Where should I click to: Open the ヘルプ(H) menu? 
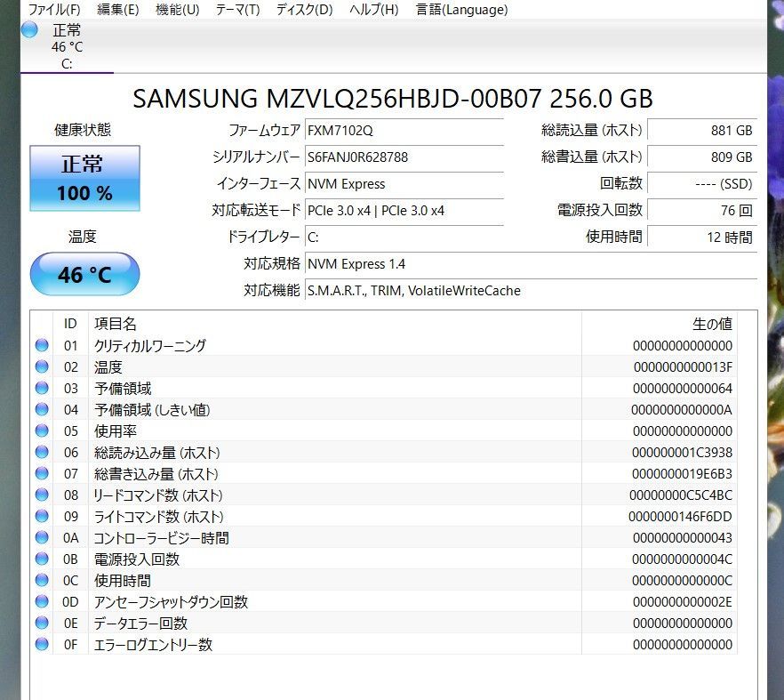tap(374, 10)
